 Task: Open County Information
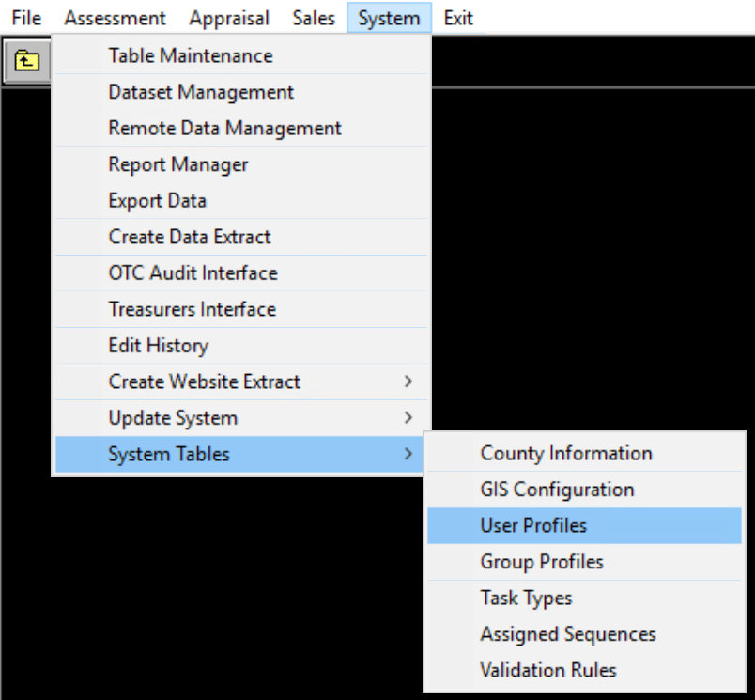click(566, 453)
